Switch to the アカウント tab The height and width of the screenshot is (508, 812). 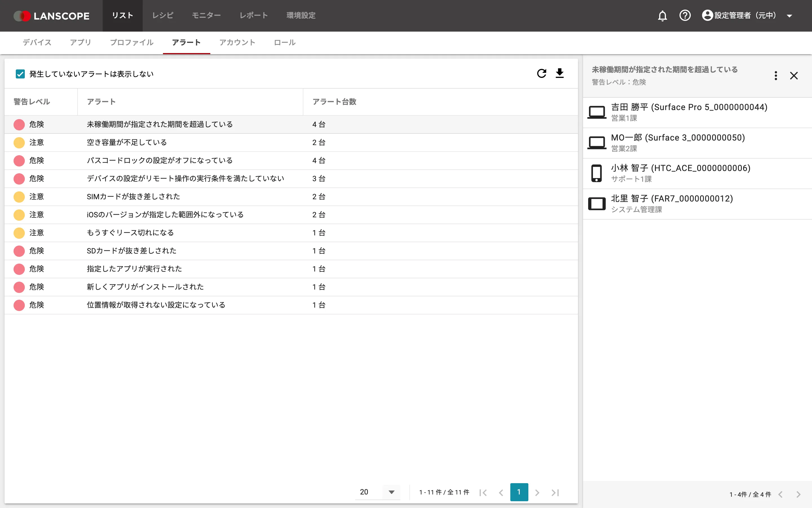pyautogui.click(x=237, y=42)
